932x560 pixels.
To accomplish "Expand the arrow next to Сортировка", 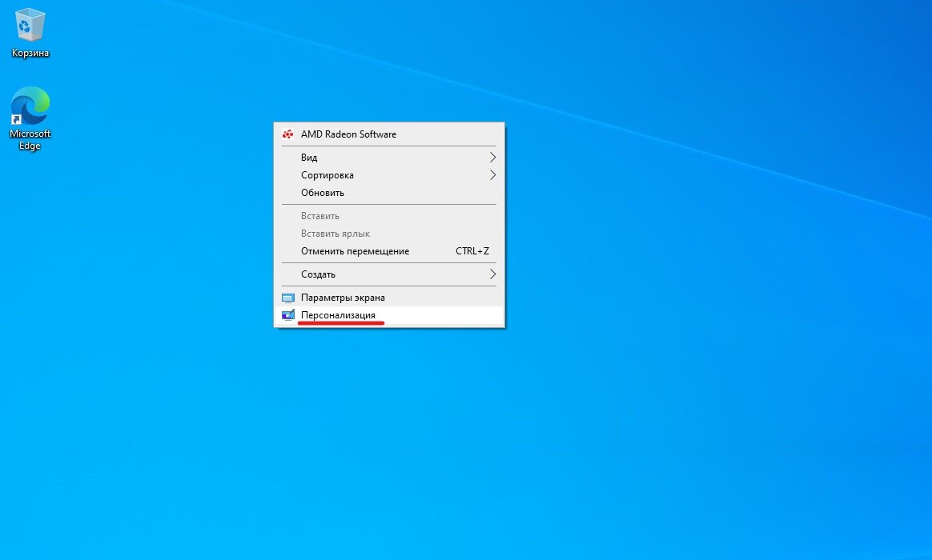I will click(x=492, y=175).
